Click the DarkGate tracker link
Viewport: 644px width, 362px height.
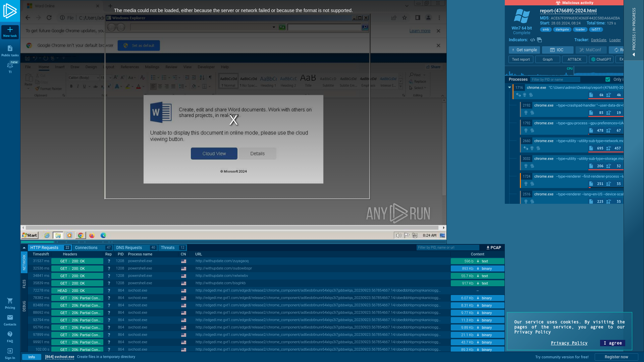tap(599, 40)
